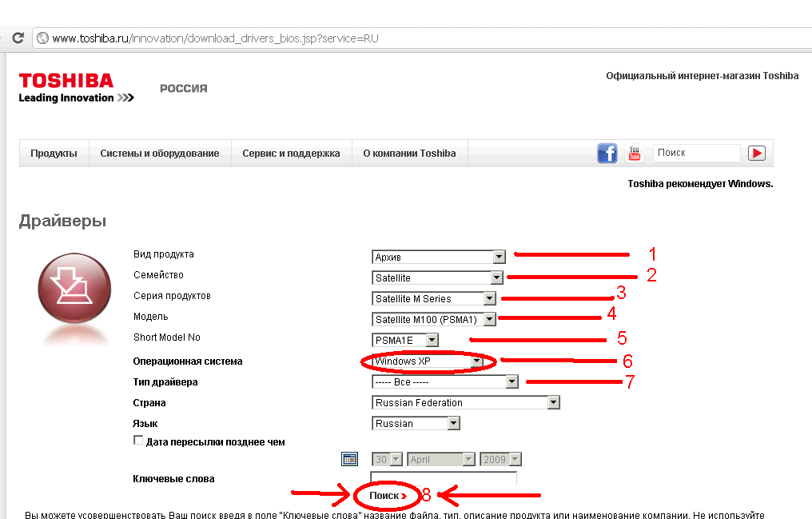Open the 'Семейство' dropdown showing Satellite
Screen dimensions: 812x519
[x=438, y=277]
